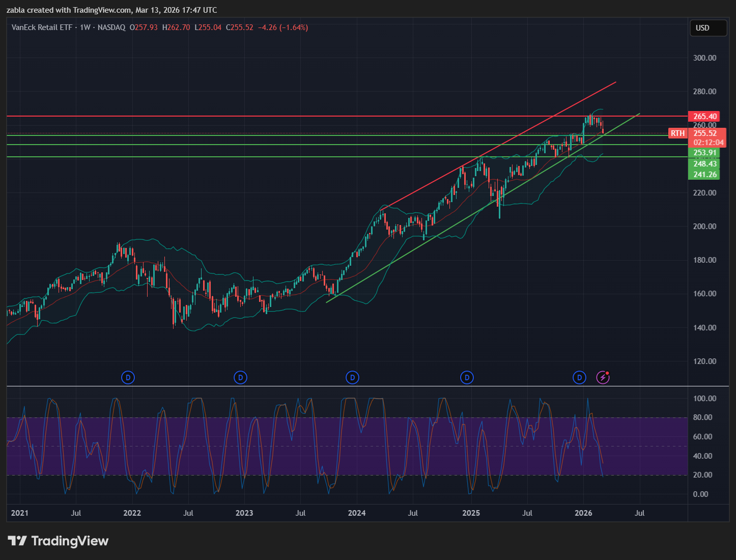Click the TradingView wordmark at the bottom
This screenshot has width=736, height=560.
coord(70,541)
